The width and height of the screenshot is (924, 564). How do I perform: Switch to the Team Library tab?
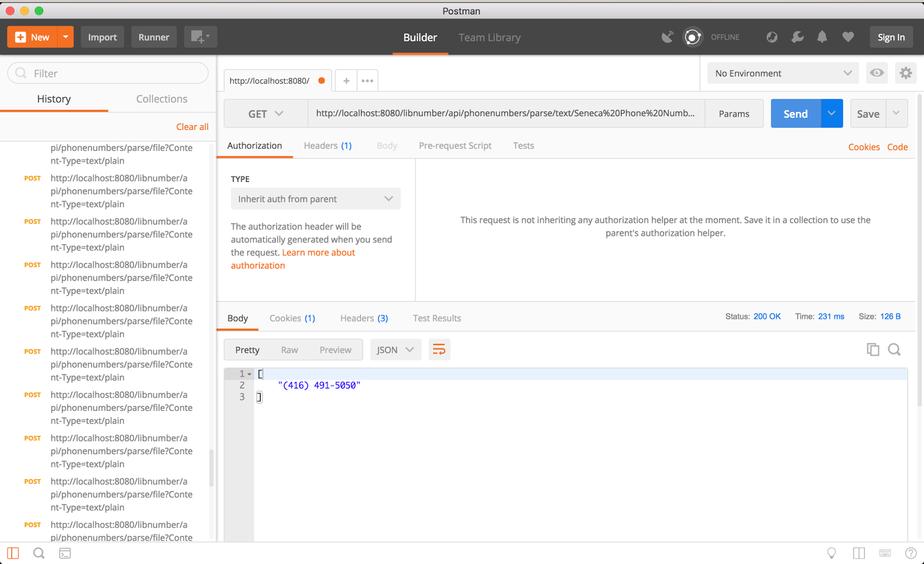pos(489,37)
